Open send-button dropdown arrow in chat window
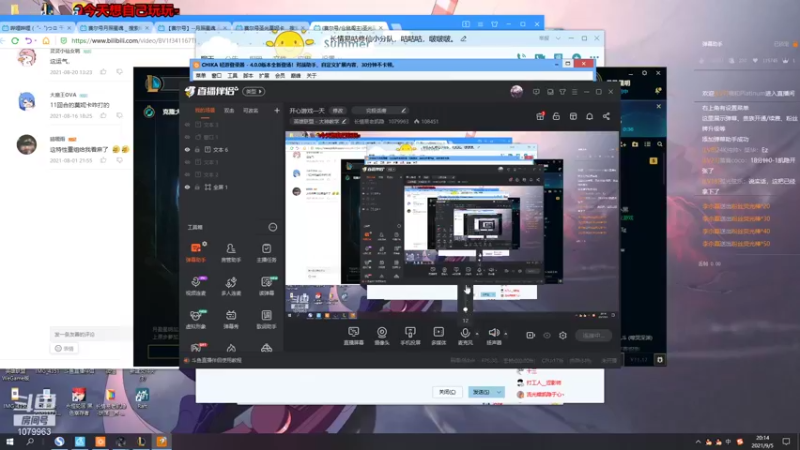Screen dimensions: 800x450 499,392
